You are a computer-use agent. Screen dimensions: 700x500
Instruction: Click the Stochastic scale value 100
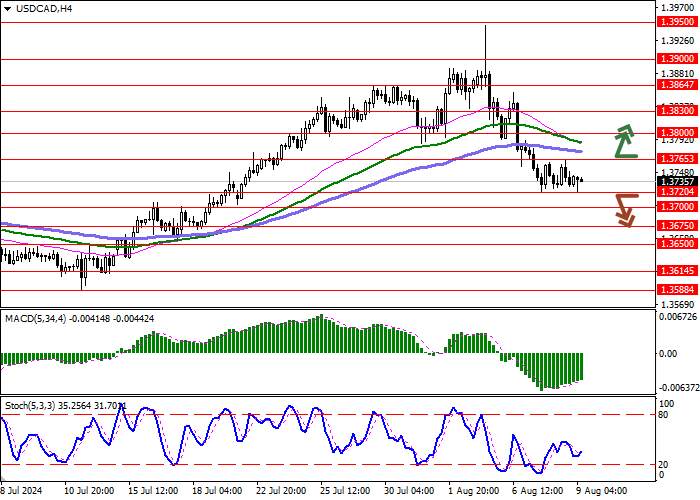point(667,404)
